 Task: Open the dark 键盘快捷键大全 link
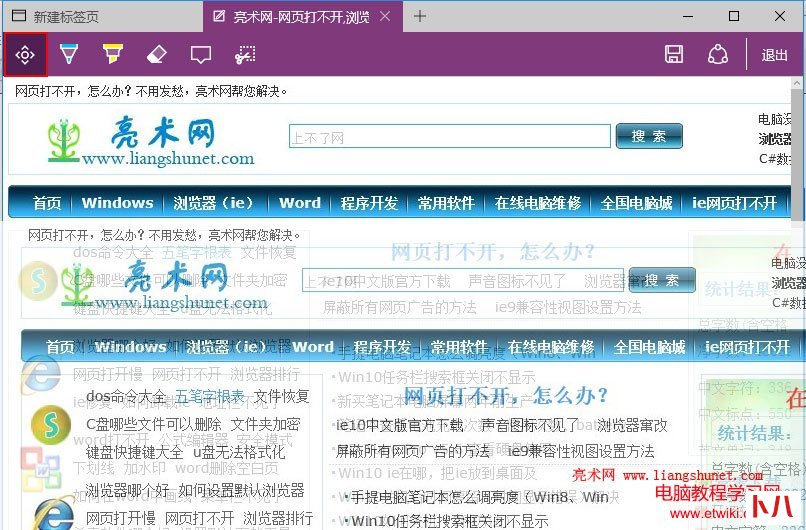click(x=134, y=452)
